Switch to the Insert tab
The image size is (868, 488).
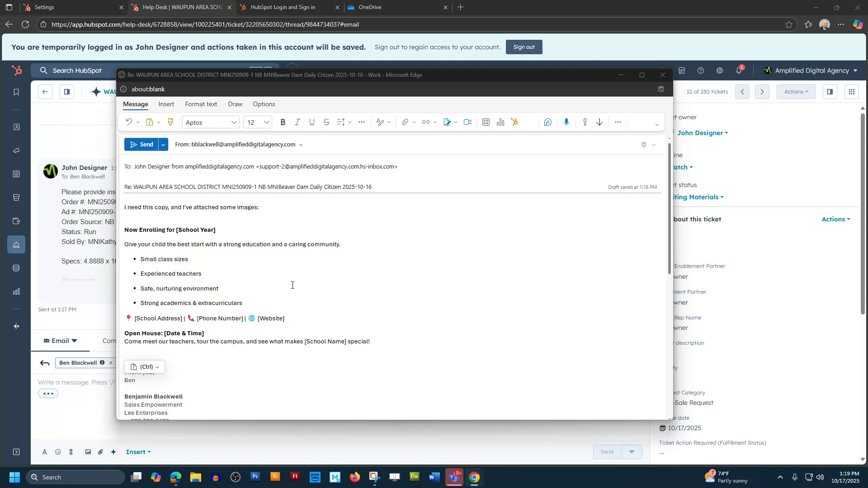point(166,104)
